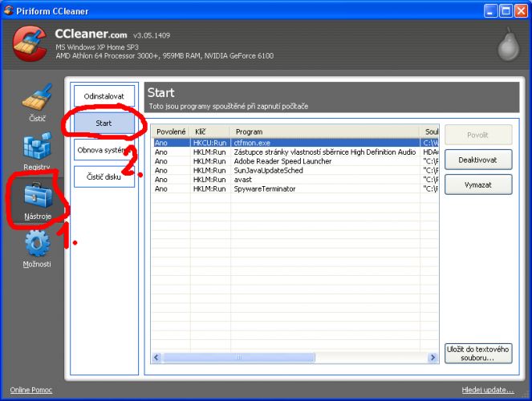Minimize the CCleaner window
532x401 pixels.
point(490,11)
